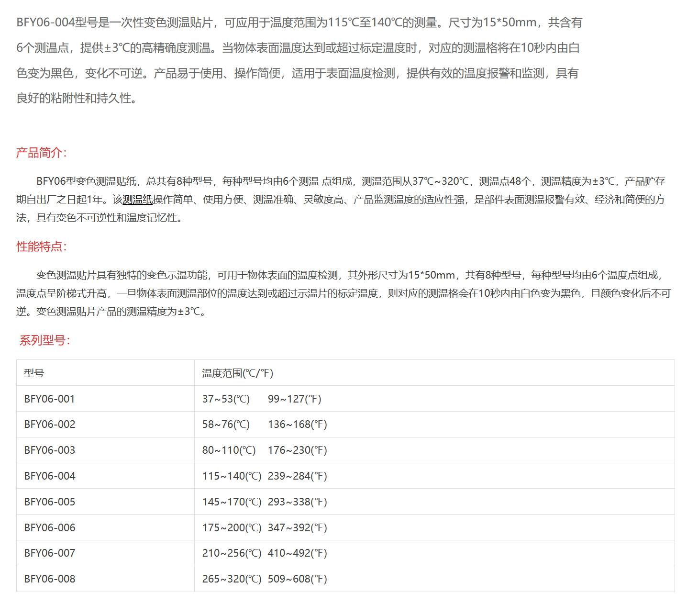Click the line 良好的粘附性和持久性。

click(x=78, y=99)
